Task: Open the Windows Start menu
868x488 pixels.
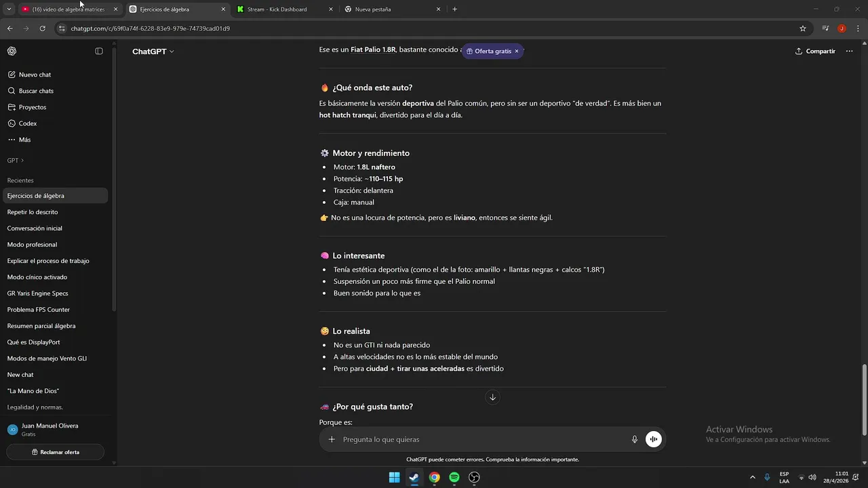Action: pyautogui.click(x=394, y=477)
